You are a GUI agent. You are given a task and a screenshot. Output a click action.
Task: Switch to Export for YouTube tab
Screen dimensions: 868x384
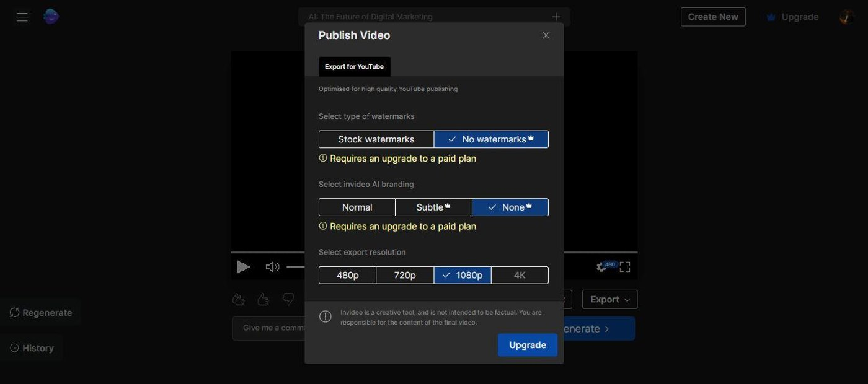[x=354, y=67]
